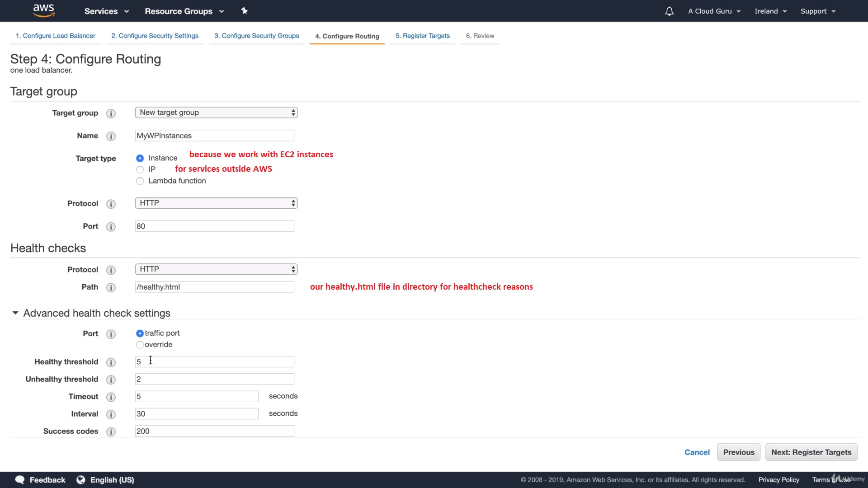Click Next: Register Targets button

[811, 452]
